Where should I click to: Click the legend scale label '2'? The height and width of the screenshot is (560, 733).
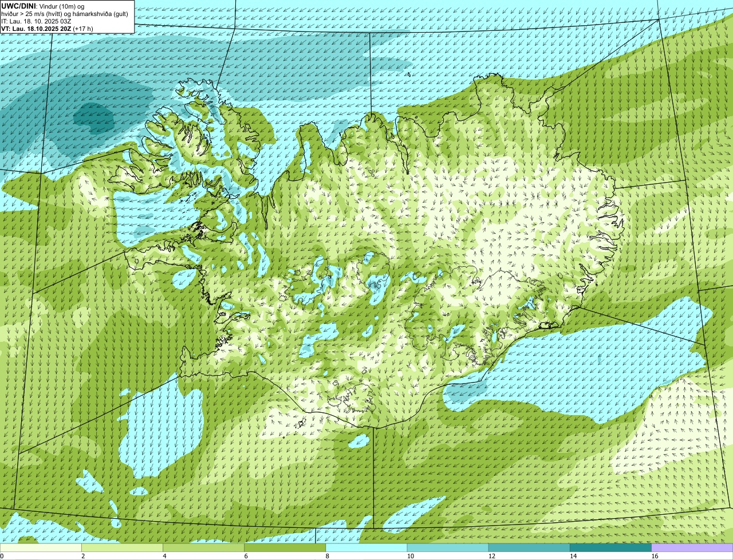pos(83,556)
